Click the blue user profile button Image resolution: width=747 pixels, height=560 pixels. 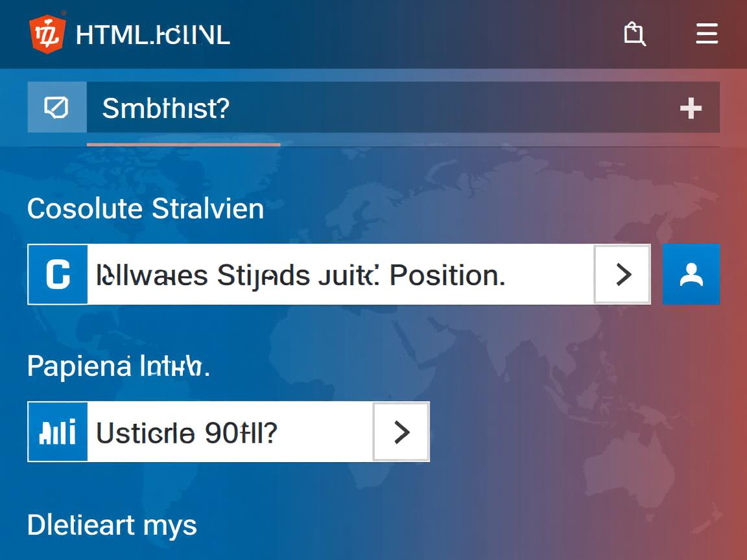tap(691, 275)
